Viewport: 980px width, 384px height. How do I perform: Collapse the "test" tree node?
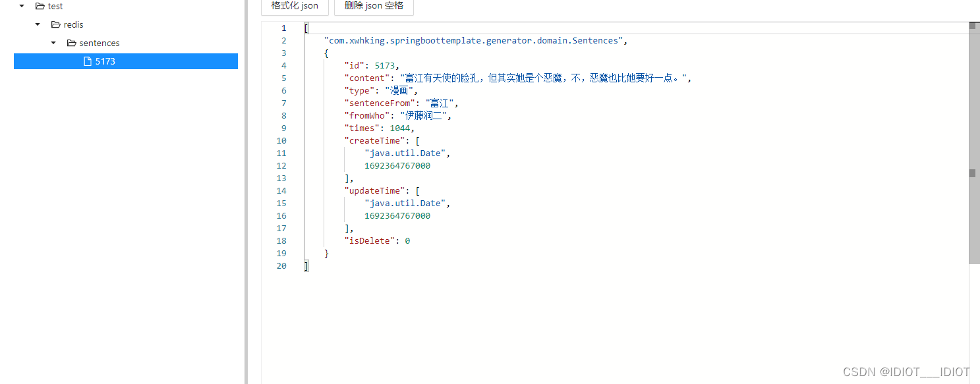20,6
